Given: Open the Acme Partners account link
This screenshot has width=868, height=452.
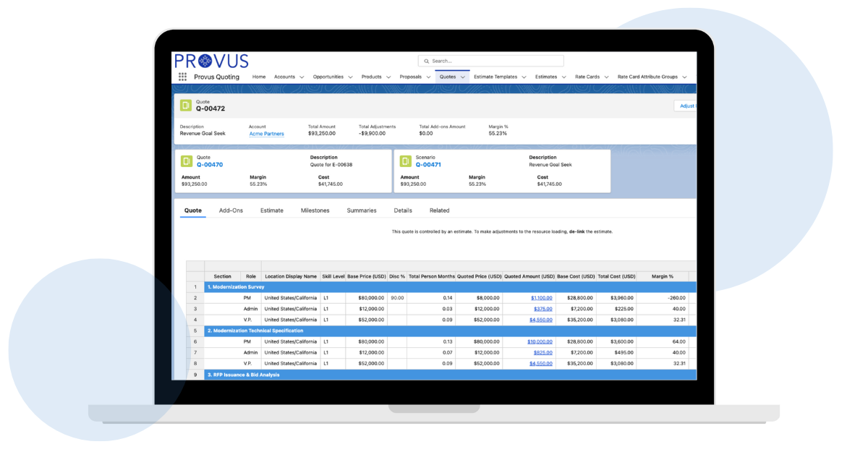Looking at the screenshot, I should pyautogui.click(x=266, y=134).
